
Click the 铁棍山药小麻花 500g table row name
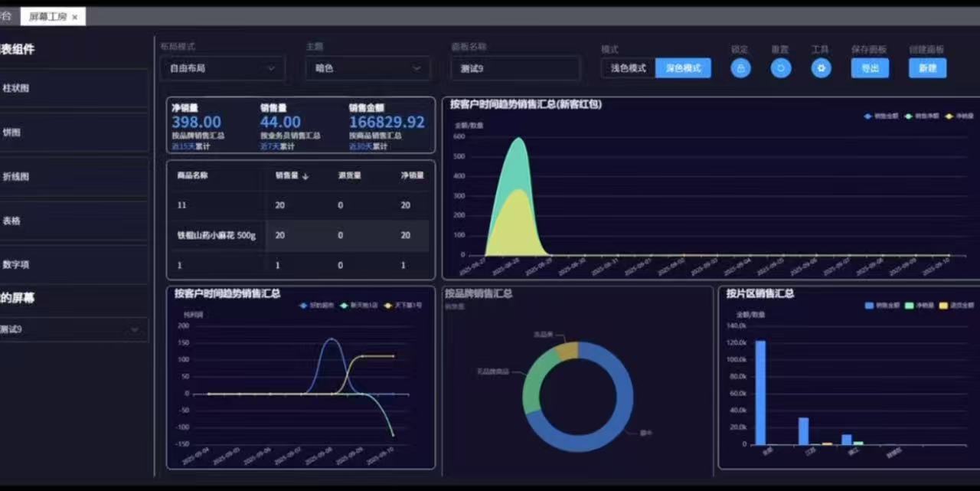[217, 235]
